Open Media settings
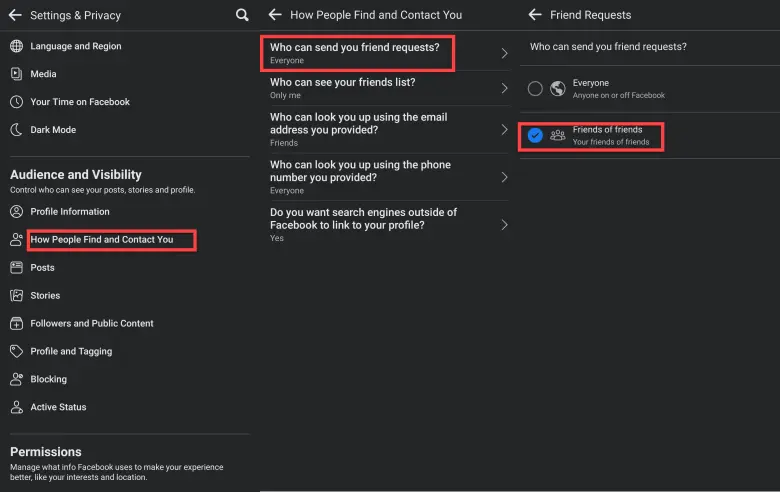The width and height of the screenshot is (780, 492). coord(43,74)
